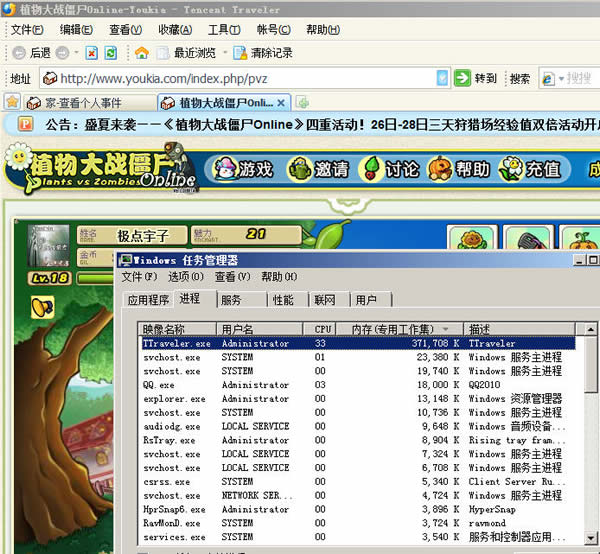Switch to 家-查看个人事件 tab
Viewport: 600px width, 554px height.
tap(89, 103)
